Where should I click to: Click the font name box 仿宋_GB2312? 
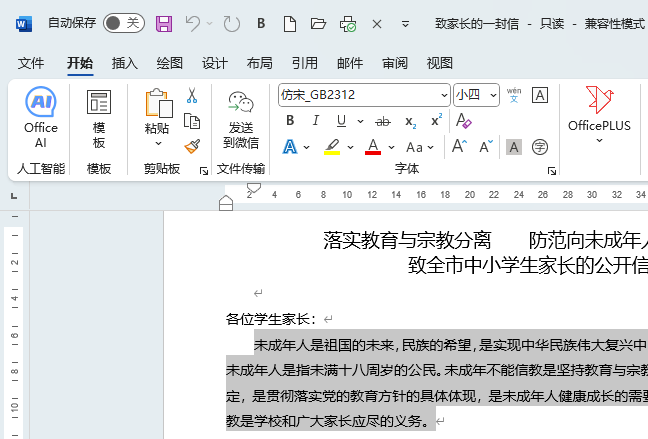(x=359, y=95)
